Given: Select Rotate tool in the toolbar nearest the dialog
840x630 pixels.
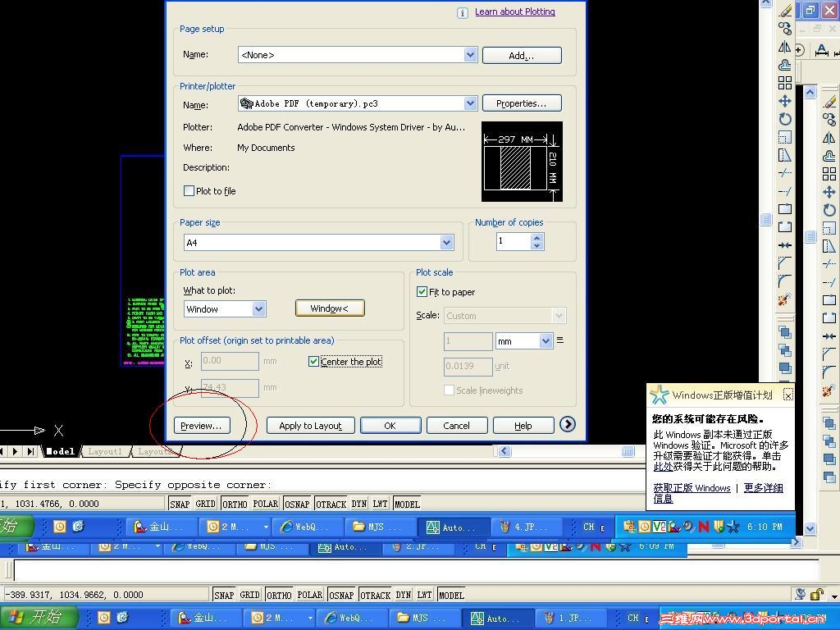Looking at the screenshot, I should click(785, 119).
